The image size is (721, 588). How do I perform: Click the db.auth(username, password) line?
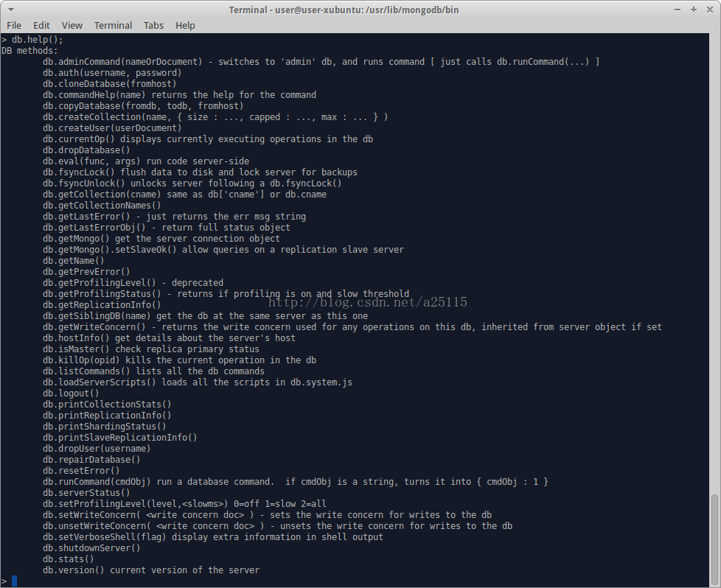(x=112, y=73)
